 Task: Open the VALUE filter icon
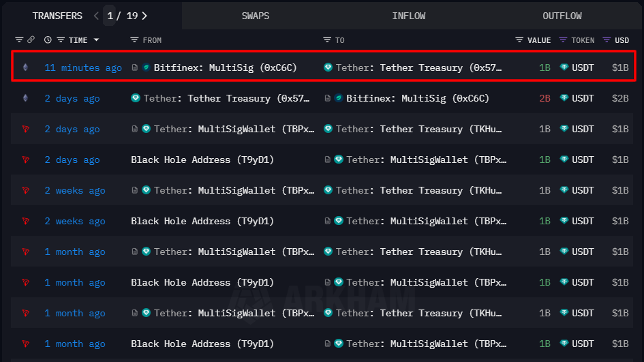tap(520, 40)
